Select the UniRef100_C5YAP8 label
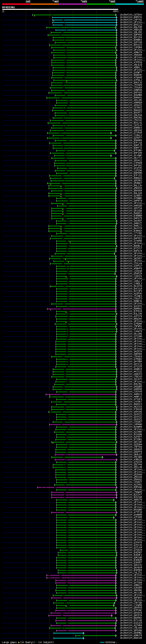The width and height of the screenshot is (146, 644). (x=131, y=85)
